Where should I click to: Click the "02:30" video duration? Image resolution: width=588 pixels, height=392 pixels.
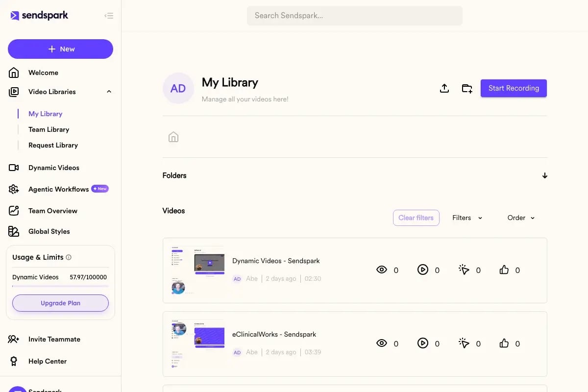pyautogui.click(x=313, y=279)
